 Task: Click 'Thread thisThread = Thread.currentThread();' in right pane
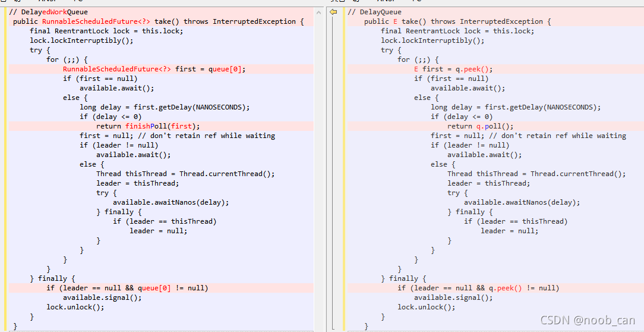537,174
